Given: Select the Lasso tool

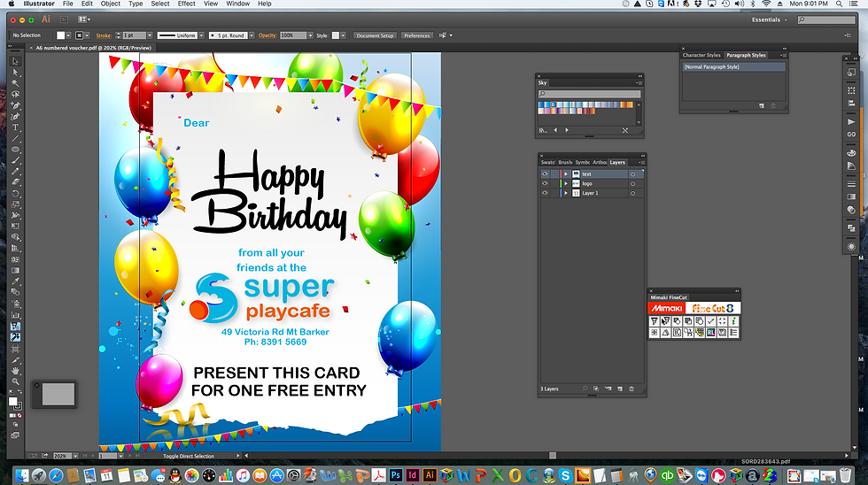Looking at the screenshot, I should click(x=16, y=95).
